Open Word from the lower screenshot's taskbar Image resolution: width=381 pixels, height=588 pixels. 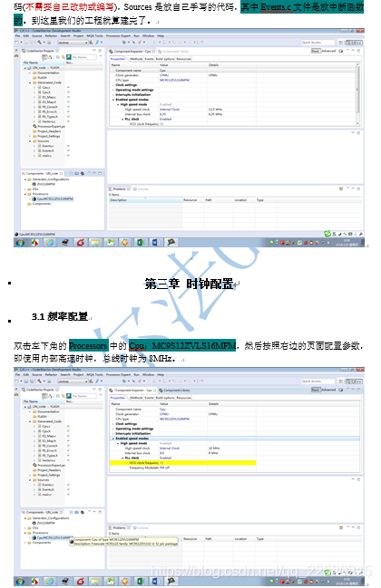coord(155,582)
